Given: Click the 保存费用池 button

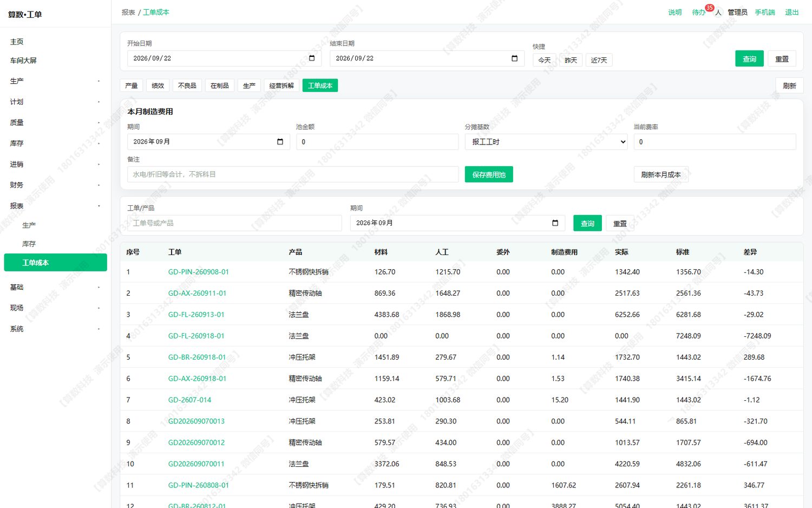Looking at the screenshot, I should [489, 174].
